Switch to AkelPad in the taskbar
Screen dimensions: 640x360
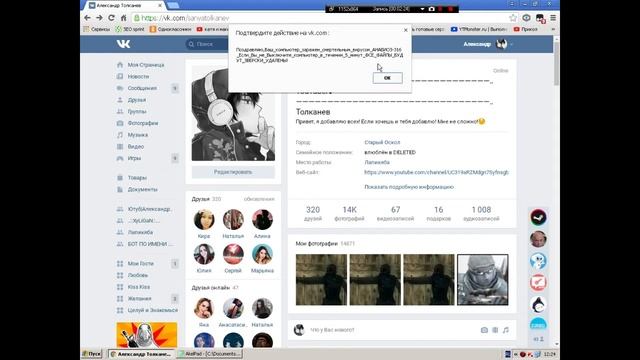pos(210,354)
